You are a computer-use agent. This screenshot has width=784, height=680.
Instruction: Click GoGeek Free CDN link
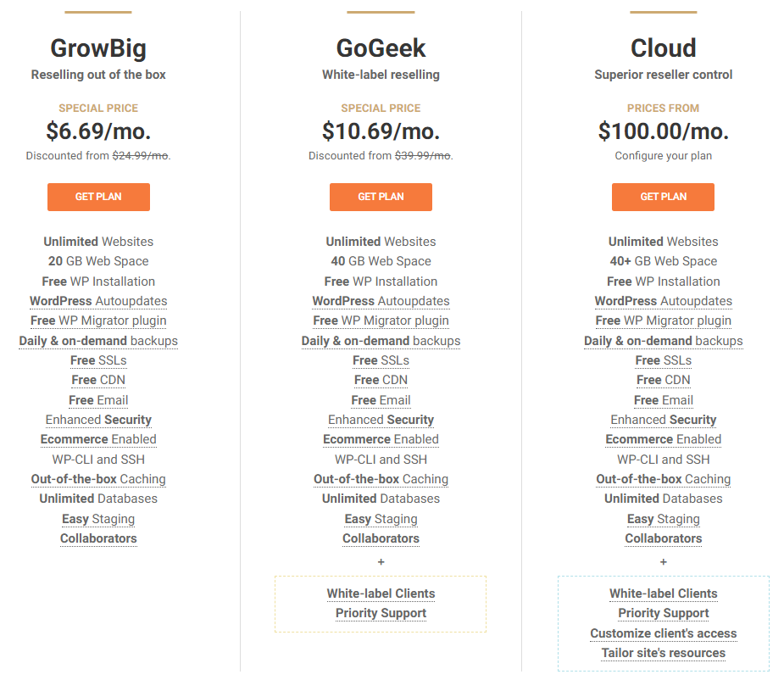(381, 381)
